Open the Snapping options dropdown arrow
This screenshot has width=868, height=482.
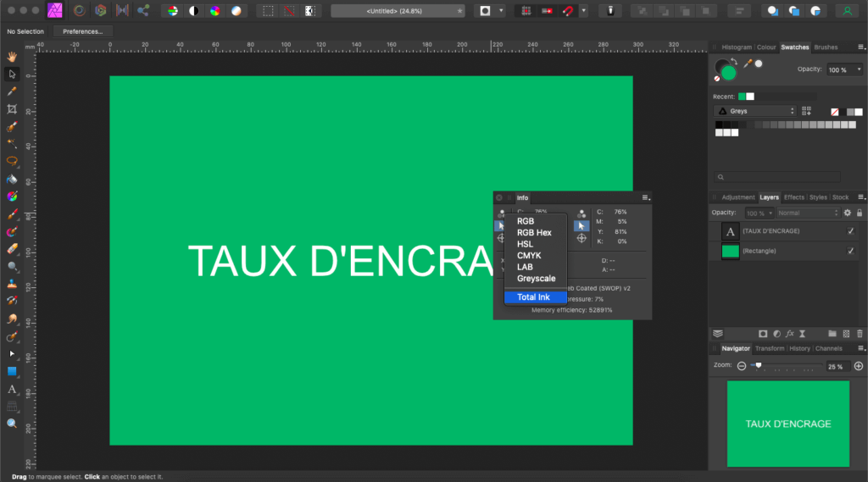pyautogui.click(x=583, y=11)
